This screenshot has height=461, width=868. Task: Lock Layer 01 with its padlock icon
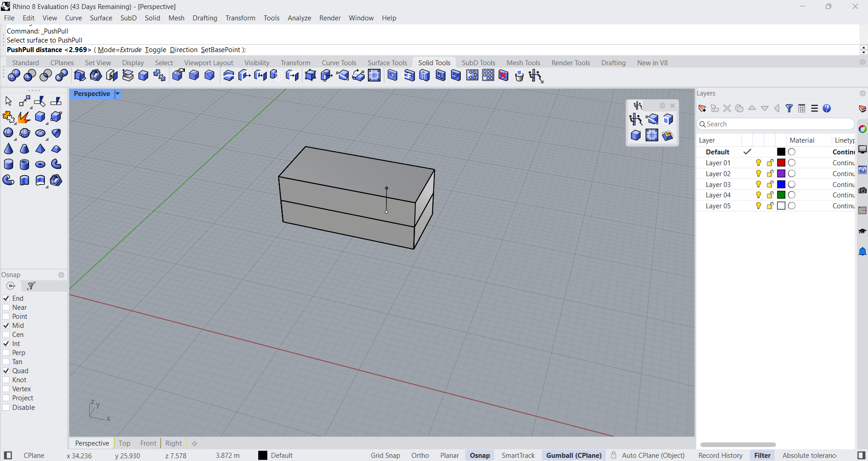770,163
